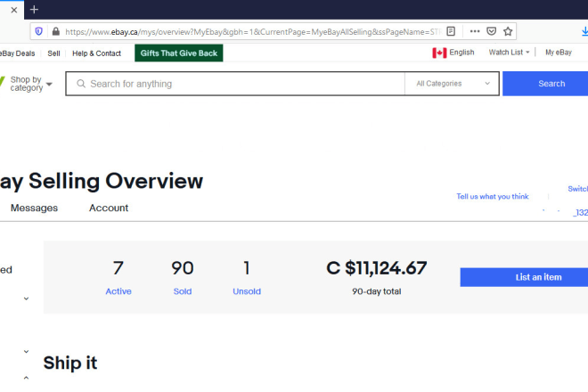Click the Gifts That Give Back banner
Viewport: 588px width, 392px height.
pyautogui.click(x=179, y=53)
